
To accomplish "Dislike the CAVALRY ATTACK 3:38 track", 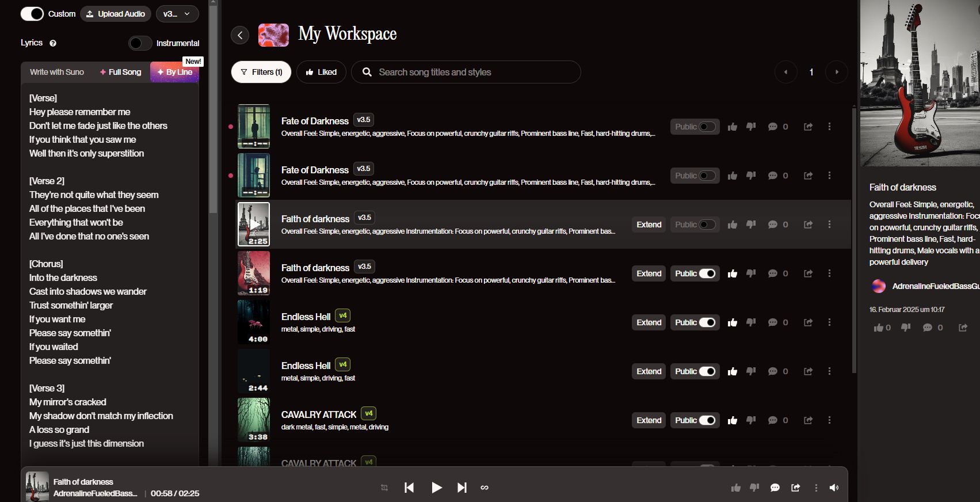I will (x=751, y=420).
